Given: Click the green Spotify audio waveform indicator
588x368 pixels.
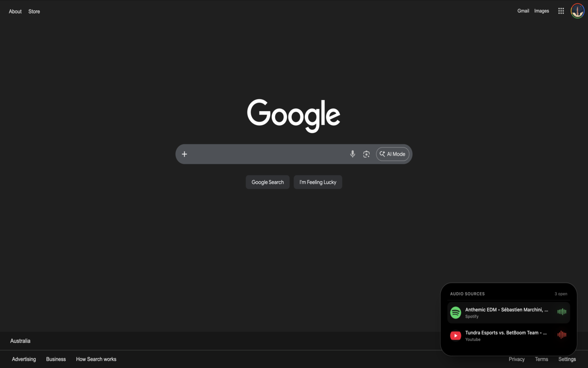Looking at the screenshot, I should 562,312.
